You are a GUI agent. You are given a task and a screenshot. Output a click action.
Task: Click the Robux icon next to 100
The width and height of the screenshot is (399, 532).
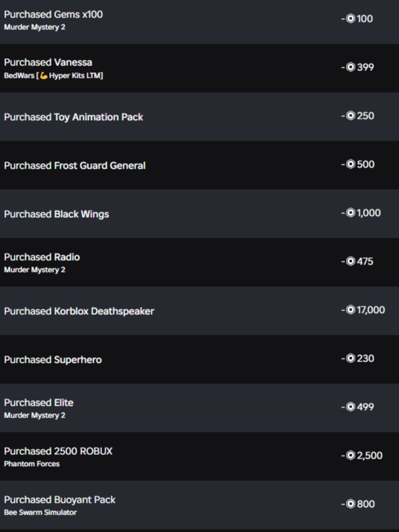(350, 19)
